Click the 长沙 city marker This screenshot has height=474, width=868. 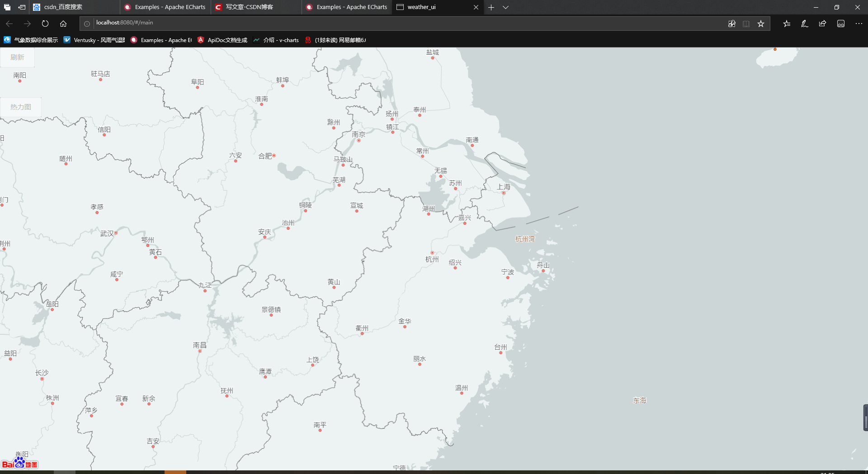coord(42,379)
